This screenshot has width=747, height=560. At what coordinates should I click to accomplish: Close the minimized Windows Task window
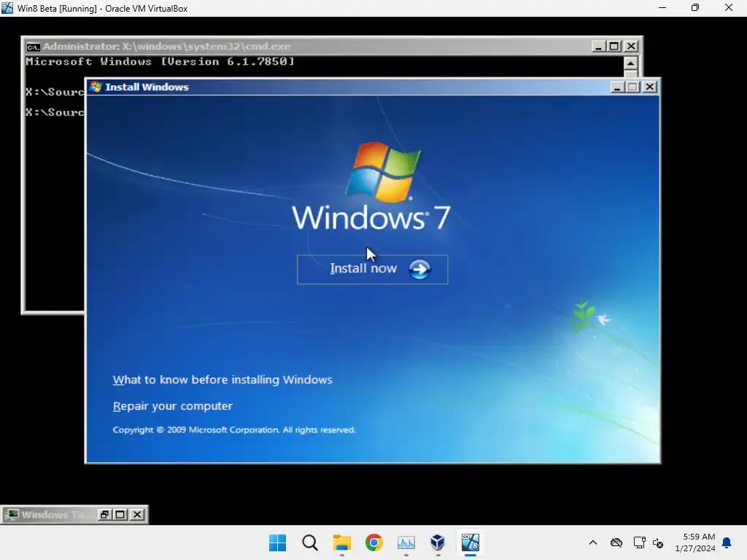[x=136, y=514]
